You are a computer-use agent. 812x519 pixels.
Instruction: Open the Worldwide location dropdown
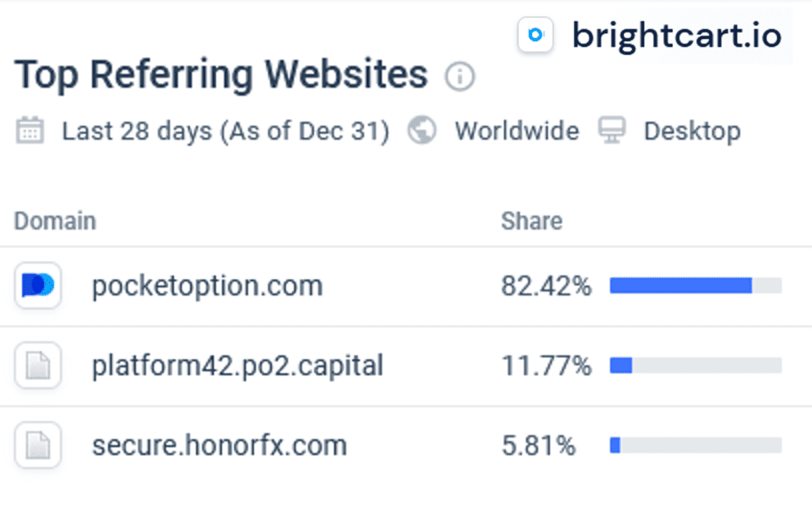pos(516,130)
